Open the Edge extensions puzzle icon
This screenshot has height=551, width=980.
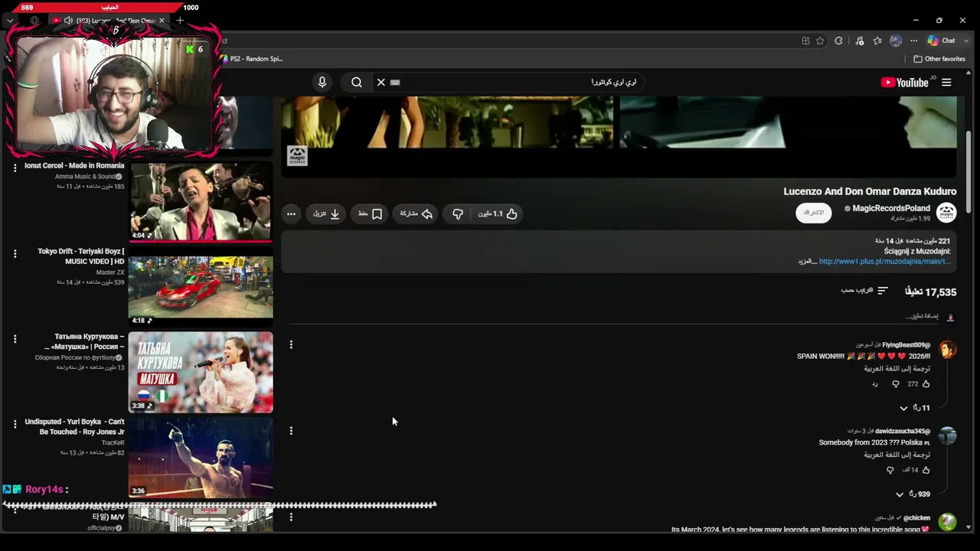839,41
